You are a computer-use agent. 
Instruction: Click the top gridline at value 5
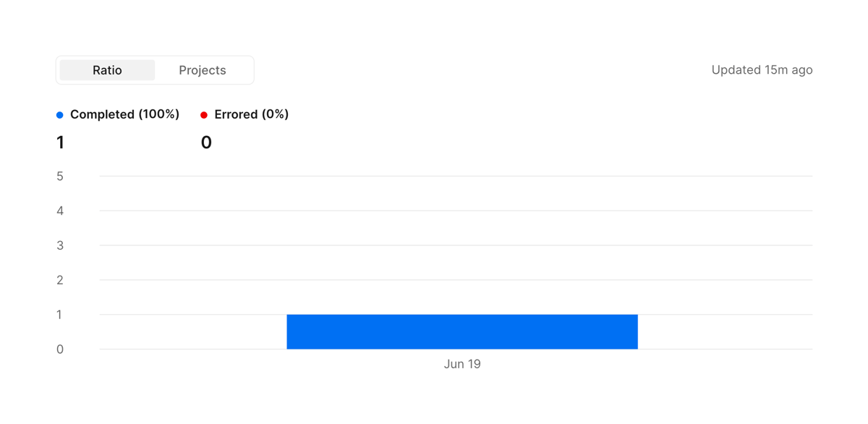tap(456, 176)
